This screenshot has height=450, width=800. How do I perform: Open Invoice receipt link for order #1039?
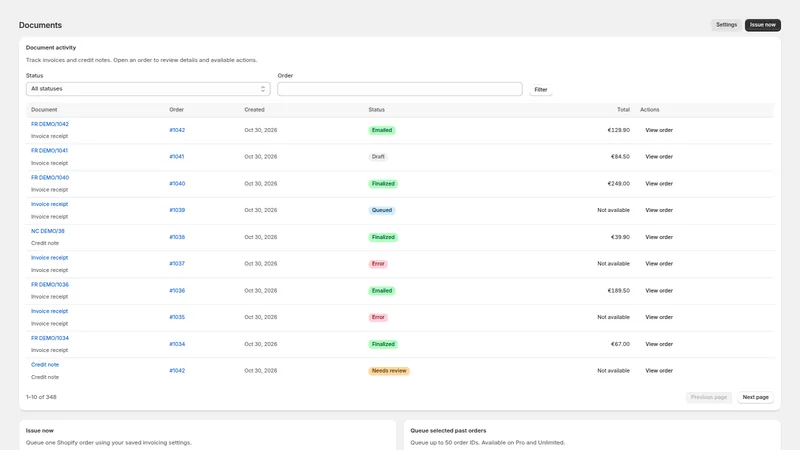pos(49,204)
